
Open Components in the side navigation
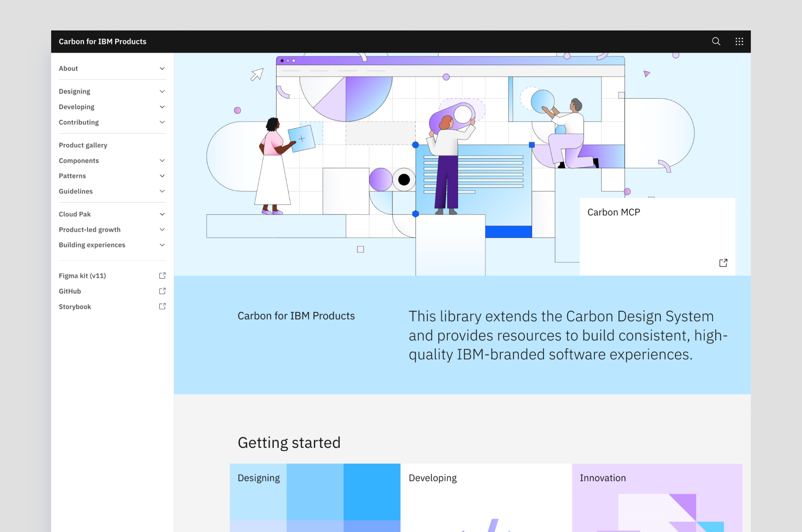112,160
